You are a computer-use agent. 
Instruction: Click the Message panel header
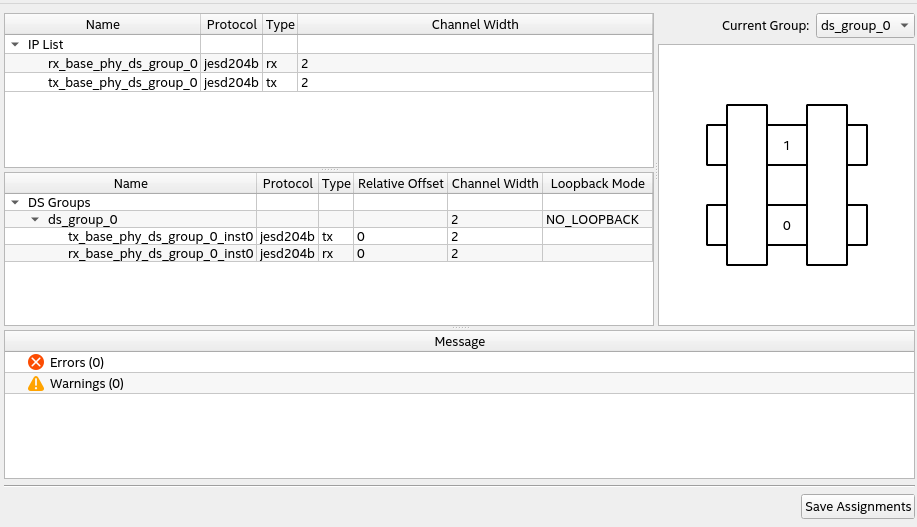pyautogui.click(x=459, y=342)
